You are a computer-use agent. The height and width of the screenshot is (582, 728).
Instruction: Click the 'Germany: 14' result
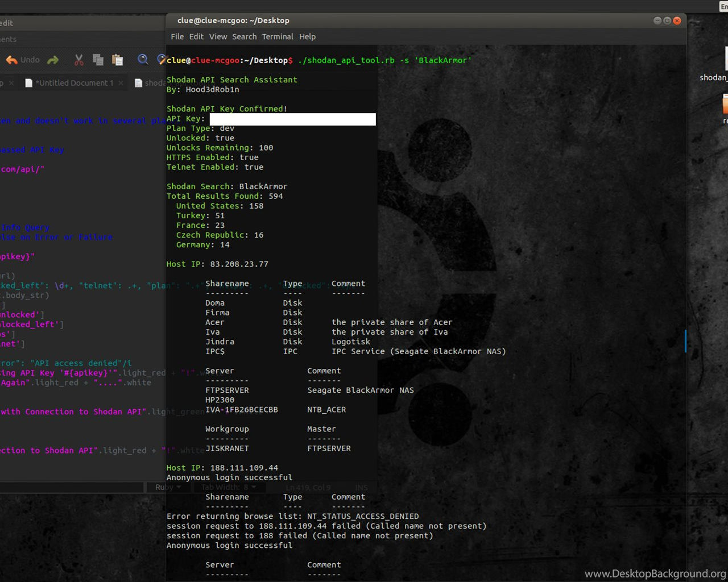coord(203,244)
